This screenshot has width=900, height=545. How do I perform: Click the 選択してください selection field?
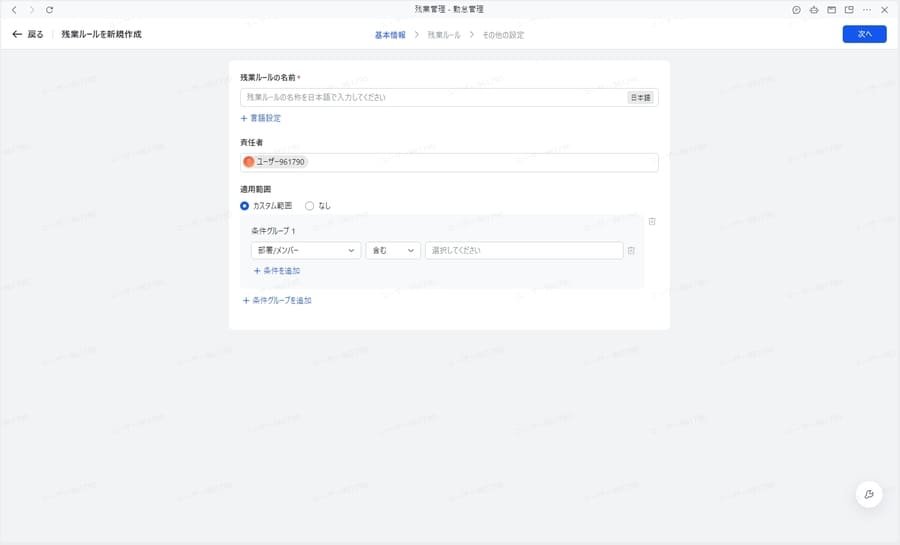pyautogui.click(x=524, y=251)
